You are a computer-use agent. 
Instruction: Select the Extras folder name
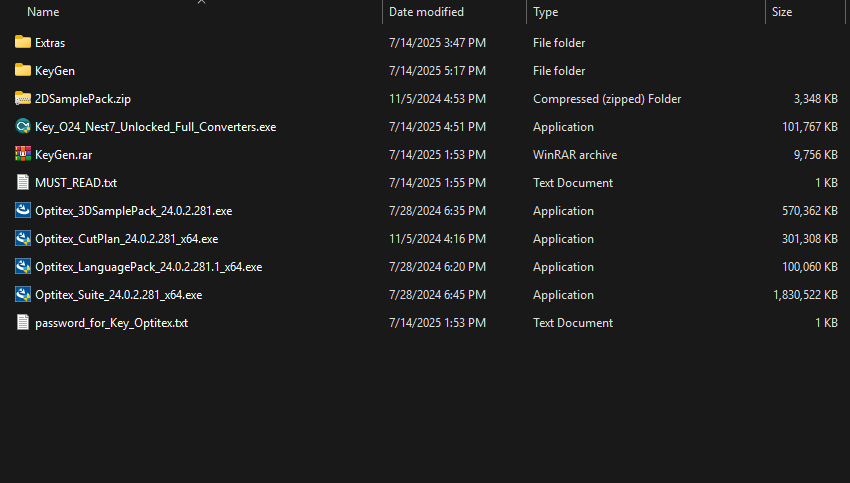point(50,43)
